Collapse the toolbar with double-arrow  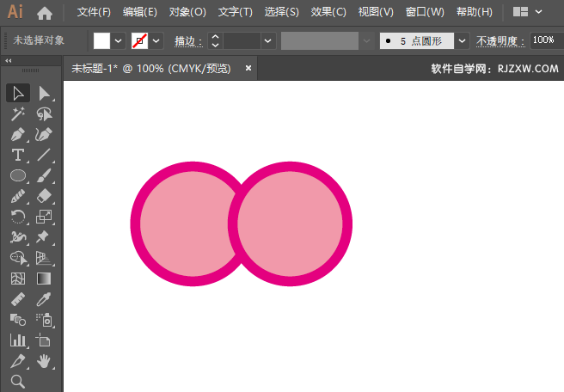click(9, 60)
